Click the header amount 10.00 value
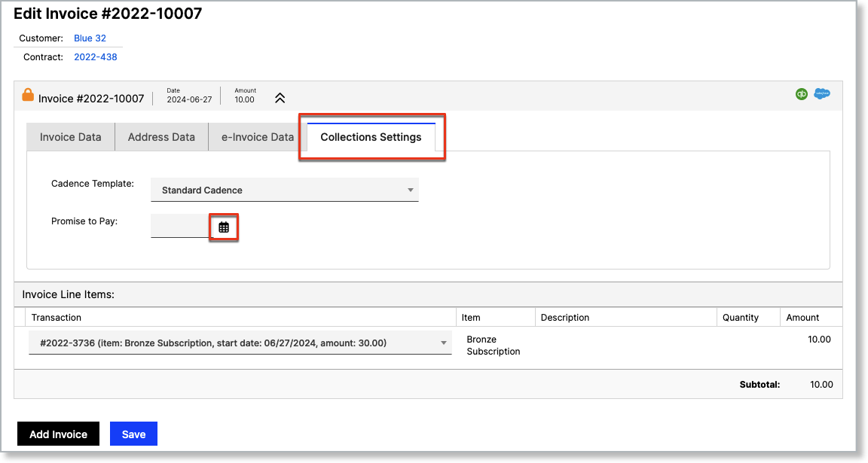868x463 pixels. pyautogui.click(x=244, y=99)
